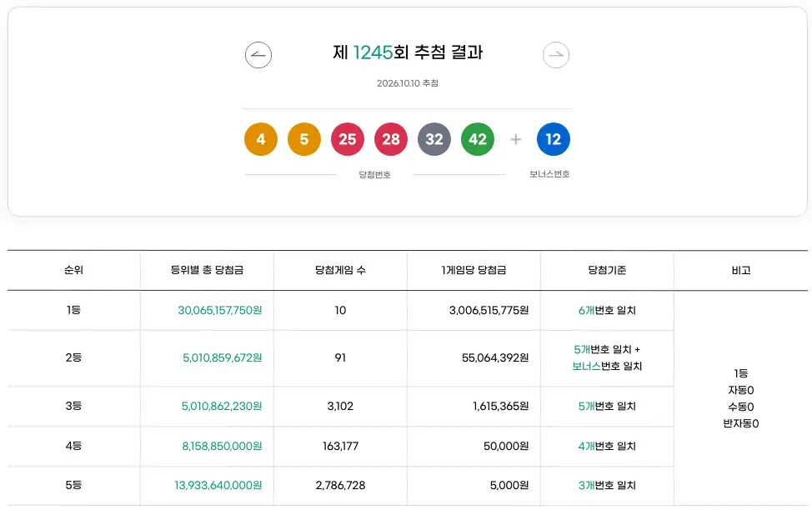Click the draw date 2026.10.10 추첨

[408, 83]
